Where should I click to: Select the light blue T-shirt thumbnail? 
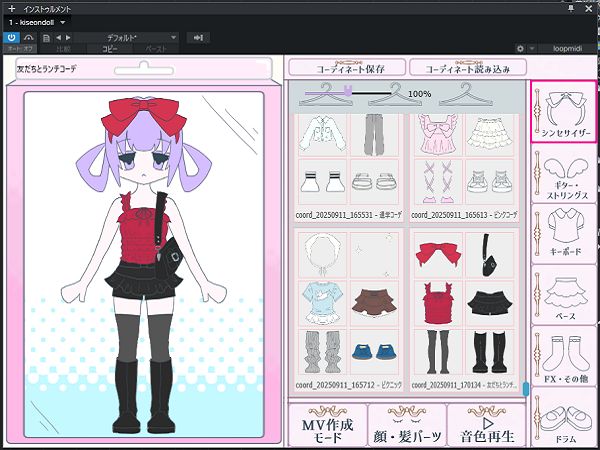coord(322,303)
